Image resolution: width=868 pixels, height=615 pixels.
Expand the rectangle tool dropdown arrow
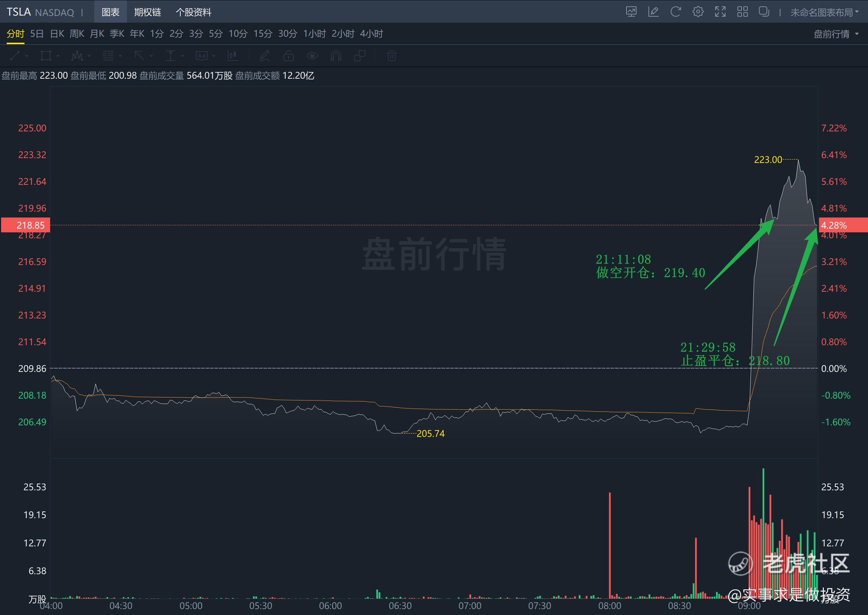click(x=58, y=56)
